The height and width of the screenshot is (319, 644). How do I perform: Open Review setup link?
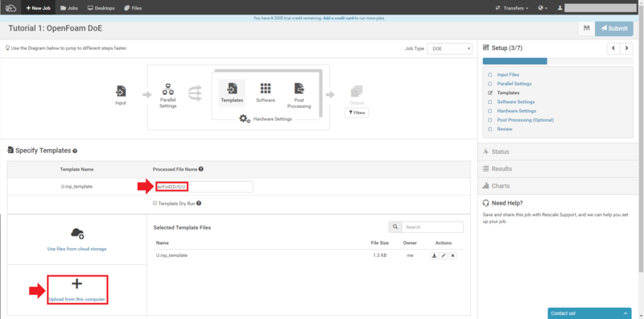point(505,129)
